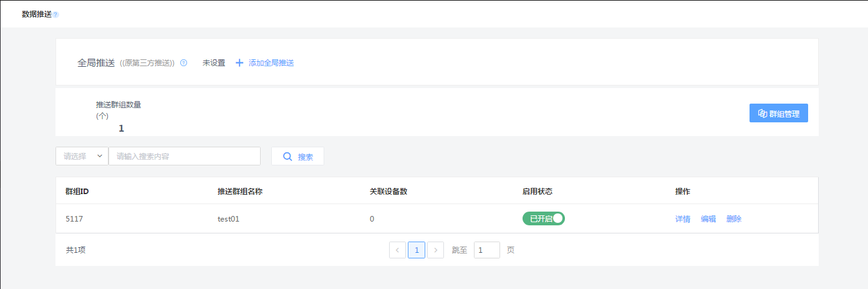
Task: Click the magnifier icon in 搜索 button
Action: click(287, 157)
